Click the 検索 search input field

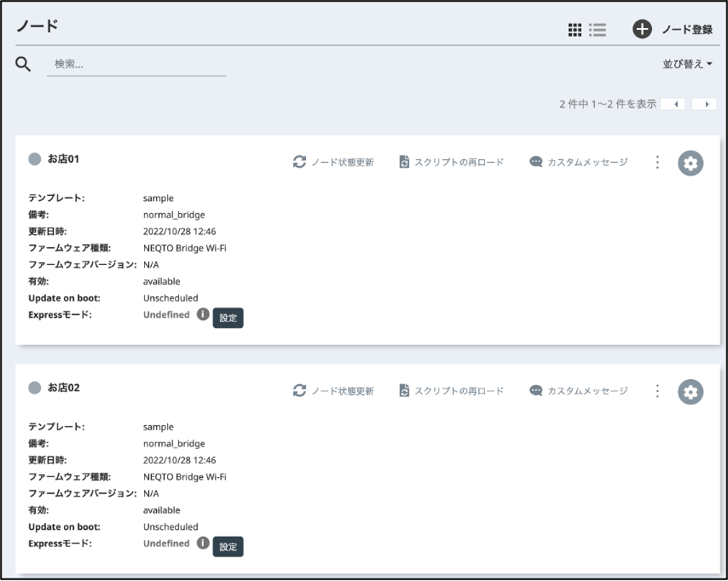coord(136,65)
